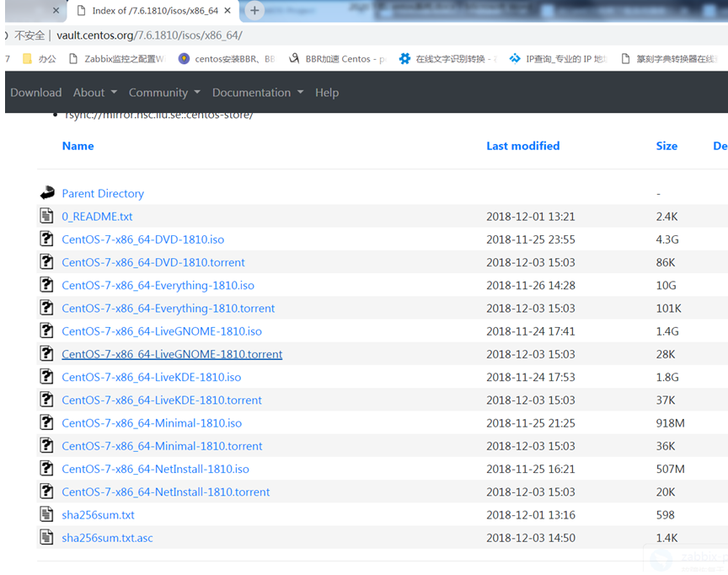Download CentOS-7-x86_64-NetInstall-1810.iso
Screen dimensions: 728x575
point(156,469)
